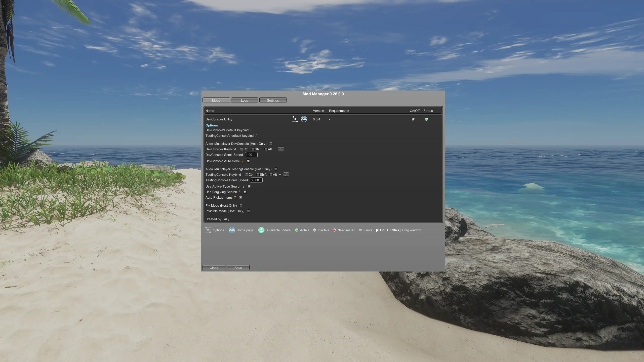
Task: Show help for Use Forgiving Search
Action: click(x=239, y=192)
